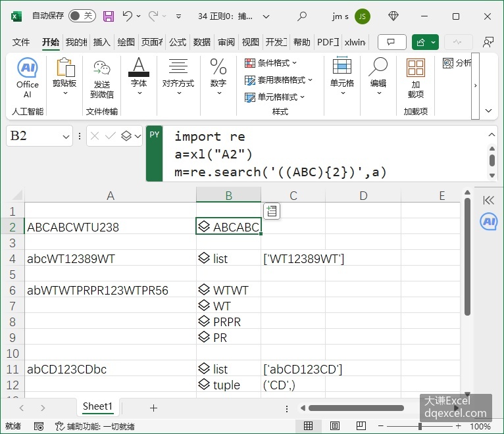504x434 pixels.
Task: Click the formula bar scroll down arrow
Action: [x=491, y=175]
